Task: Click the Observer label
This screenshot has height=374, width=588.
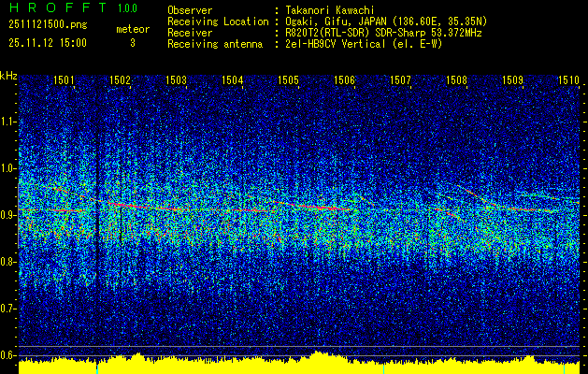Action: pyautogui.click(x=190, y=10)
